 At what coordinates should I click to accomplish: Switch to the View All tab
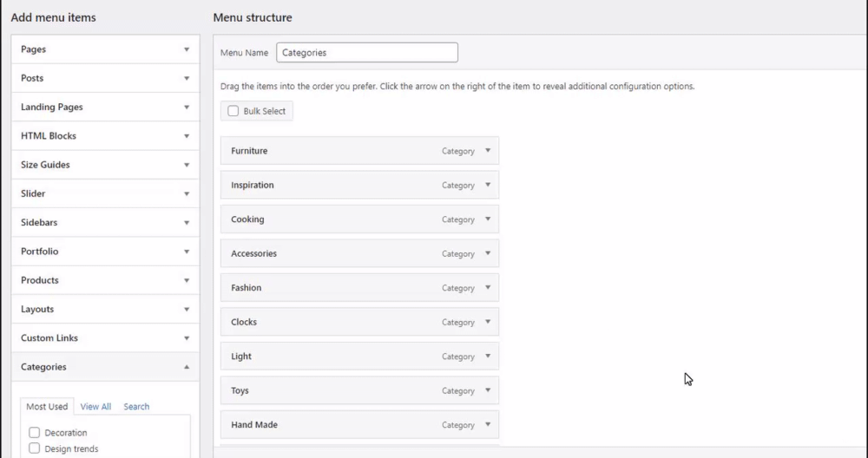coord(95,407)
